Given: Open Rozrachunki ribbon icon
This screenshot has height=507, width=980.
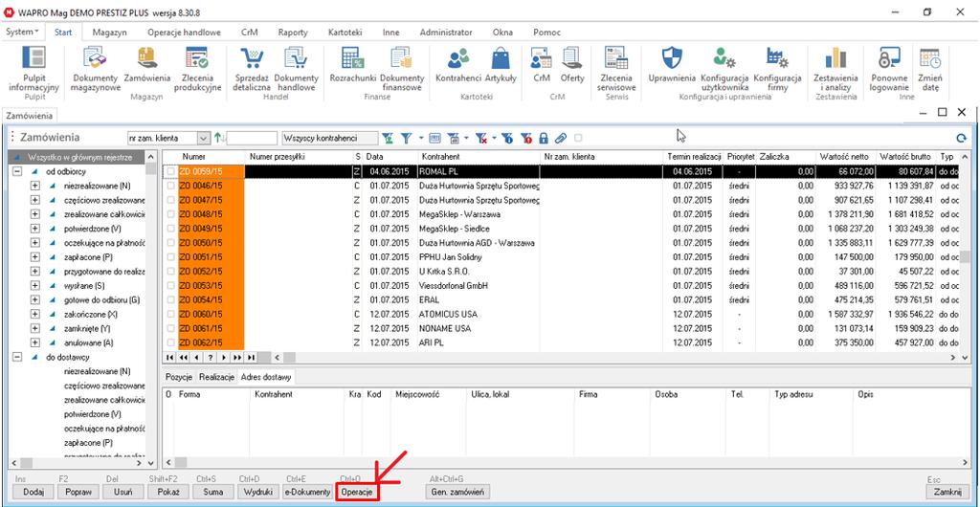Looking at the screenshot, I should click(x=352, y=64).
